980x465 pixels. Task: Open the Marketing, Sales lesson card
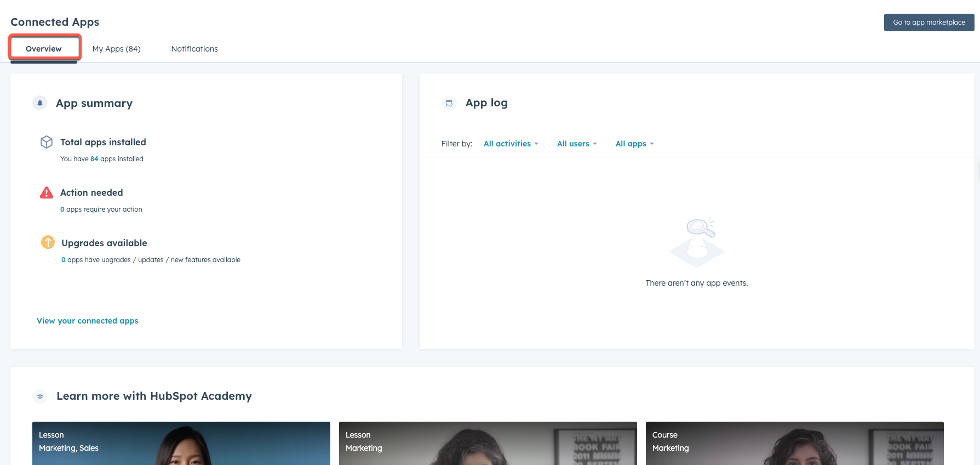pos(181,443)
